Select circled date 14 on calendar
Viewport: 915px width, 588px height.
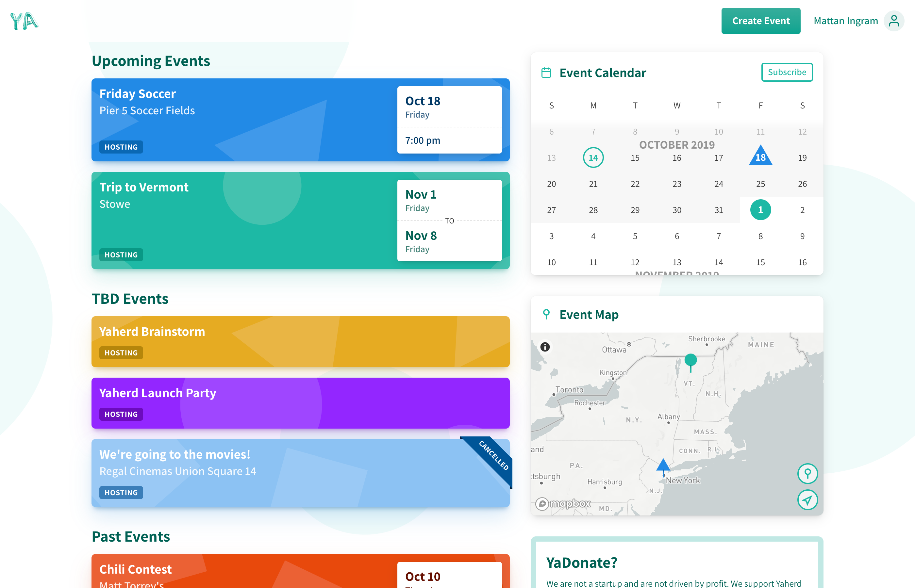[593, 157]
